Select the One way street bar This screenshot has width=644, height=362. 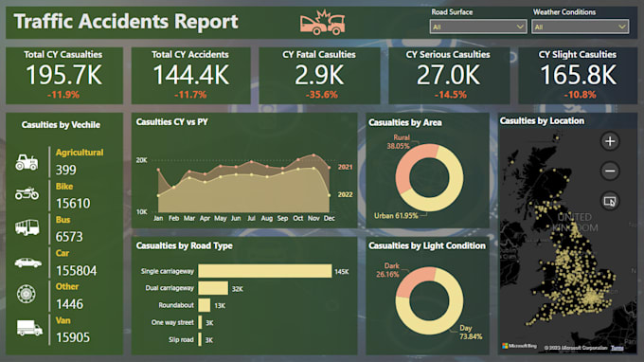click(200, 322)
